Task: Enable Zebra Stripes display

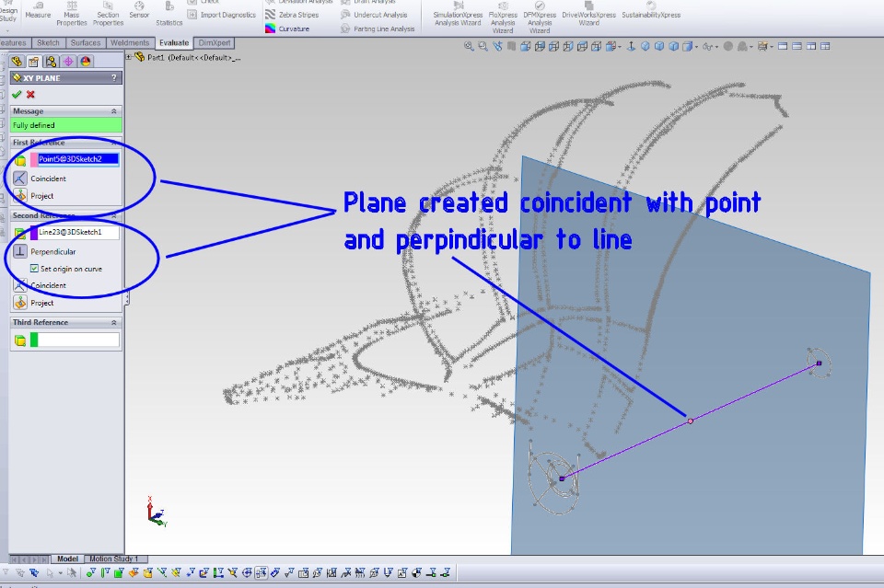Action: tap(292, 15)
